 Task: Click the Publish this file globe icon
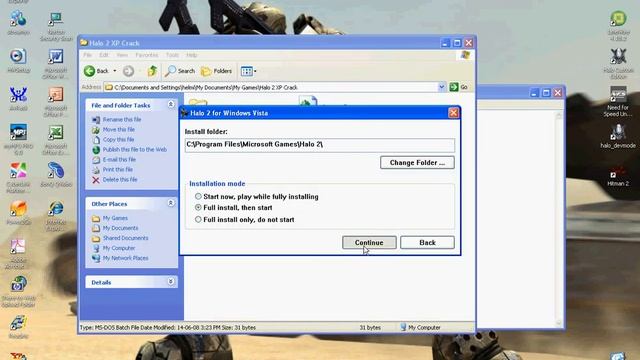coord(96,150)
